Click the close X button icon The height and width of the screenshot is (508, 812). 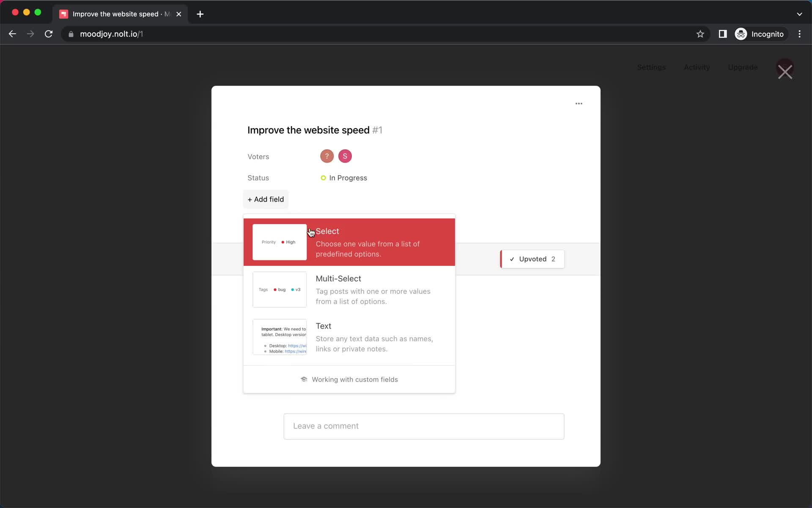(x=785, y=71)
